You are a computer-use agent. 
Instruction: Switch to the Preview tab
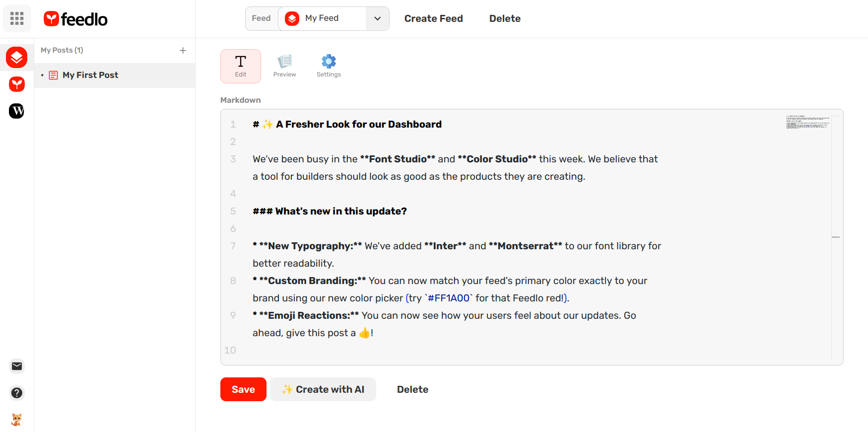pyautogui.click(x=284, y=66)
